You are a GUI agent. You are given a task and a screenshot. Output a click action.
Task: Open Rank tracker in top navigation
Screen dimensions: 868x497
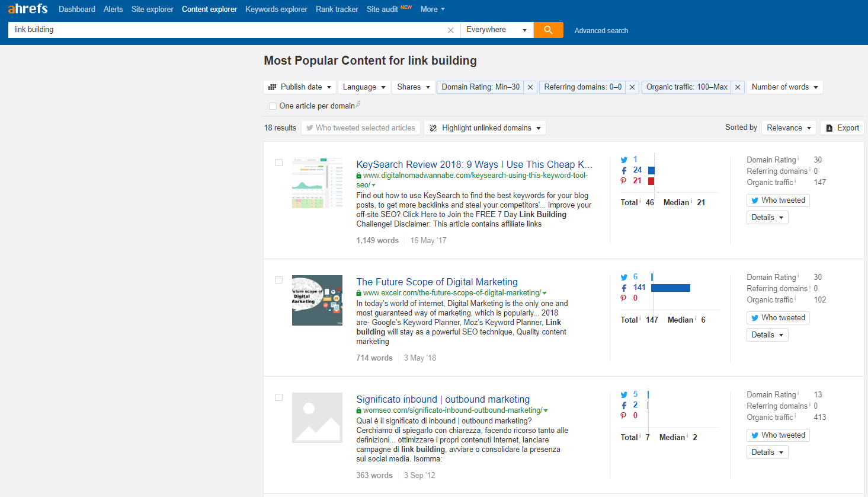pyautogui.click(x=337, y=9)
